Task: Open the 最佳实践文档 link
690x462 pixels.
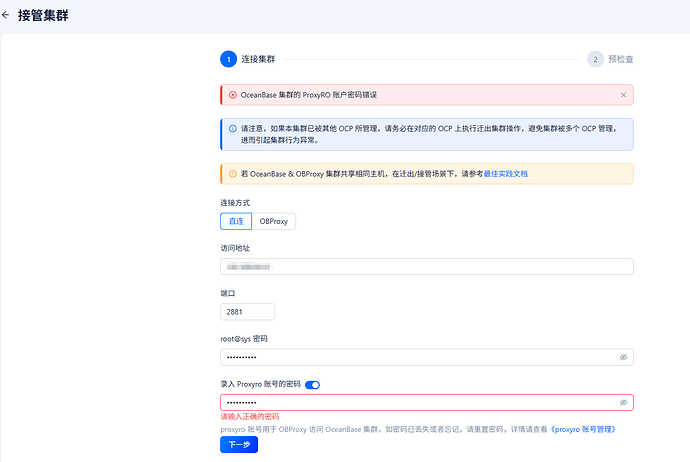Action: [x=505, y=174]
